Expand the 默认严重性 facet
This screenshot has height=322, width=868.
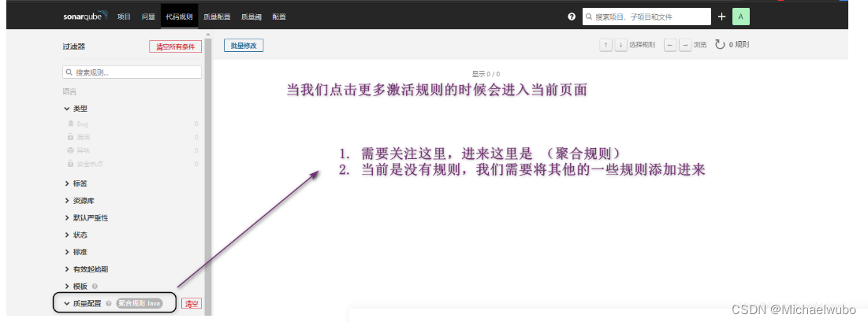point(87,217)
